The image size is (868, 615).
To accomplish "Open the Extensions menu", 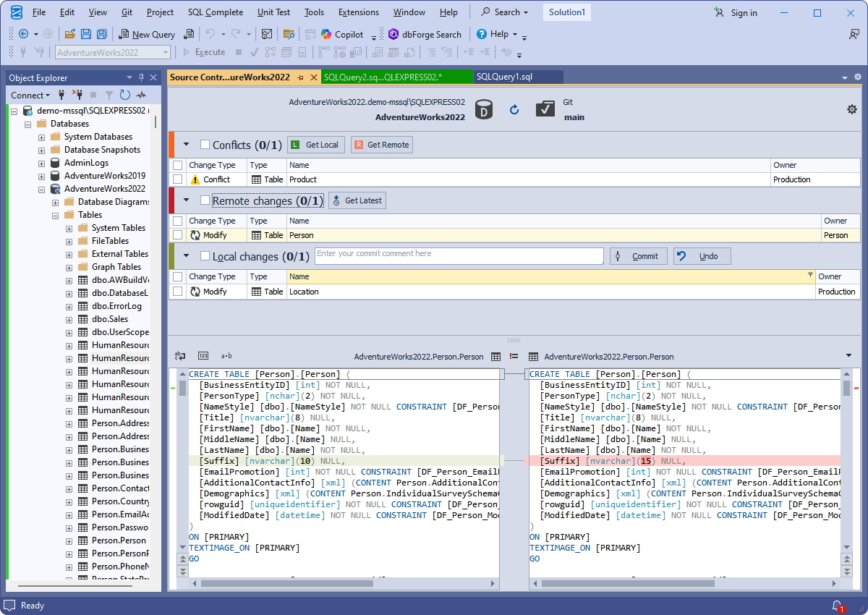I will (358, 12).
